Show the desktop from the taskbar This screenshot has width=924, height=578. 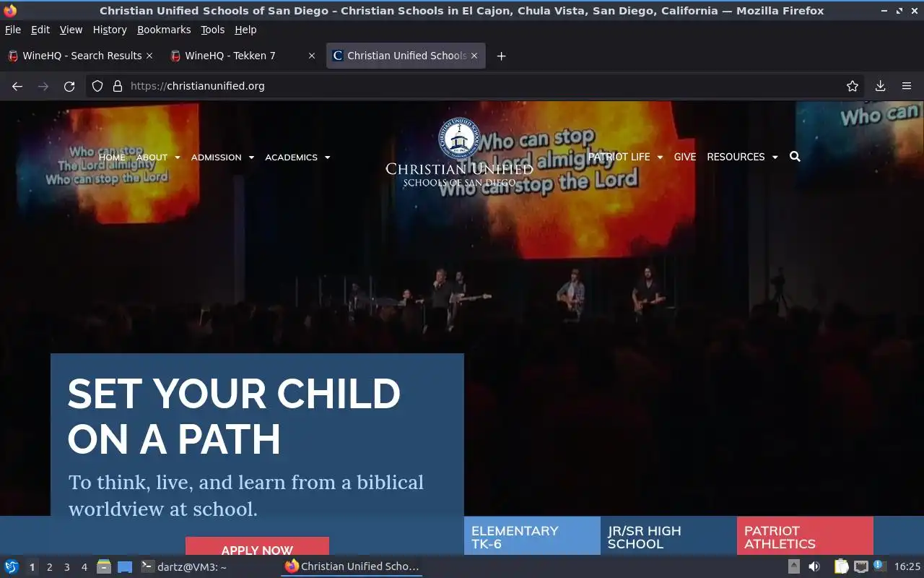point(125,567)
